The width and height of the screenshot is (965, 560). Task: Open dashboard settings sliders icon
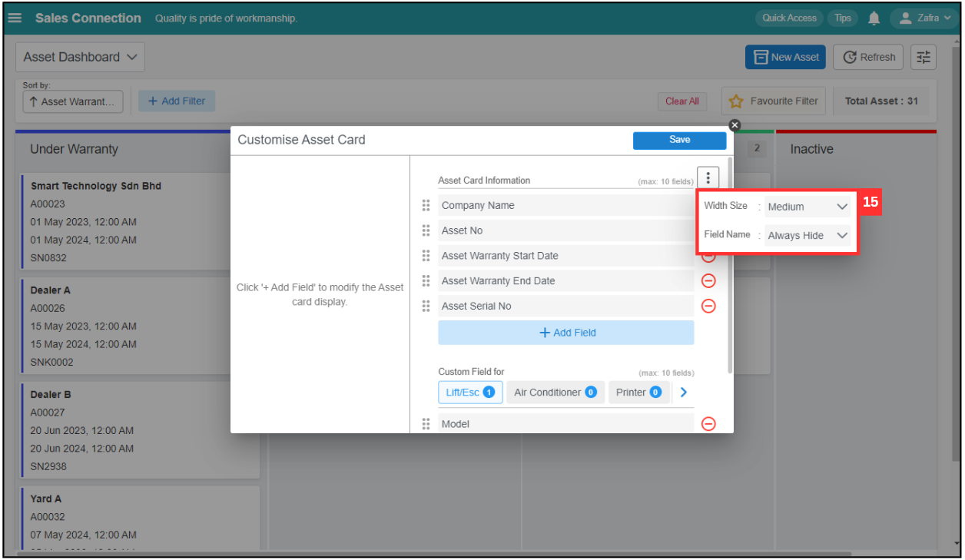(x=923, y=57)
